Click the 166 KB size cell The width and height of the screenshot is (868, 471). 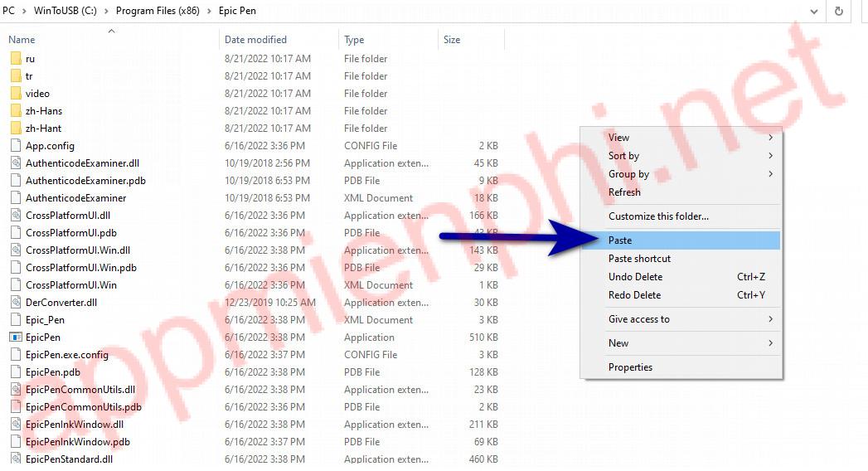pos(484,216)
